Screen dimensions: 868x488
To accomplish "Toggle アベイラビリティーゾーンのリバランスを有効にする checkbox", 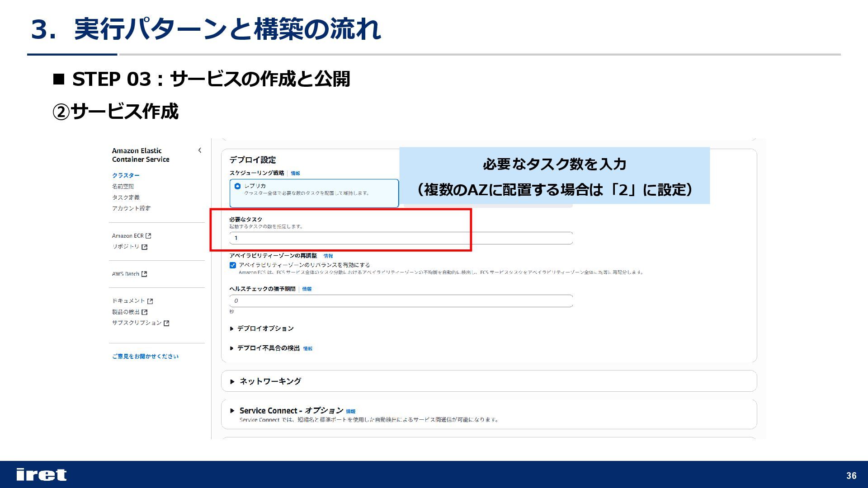I will (x=233, y=265).
